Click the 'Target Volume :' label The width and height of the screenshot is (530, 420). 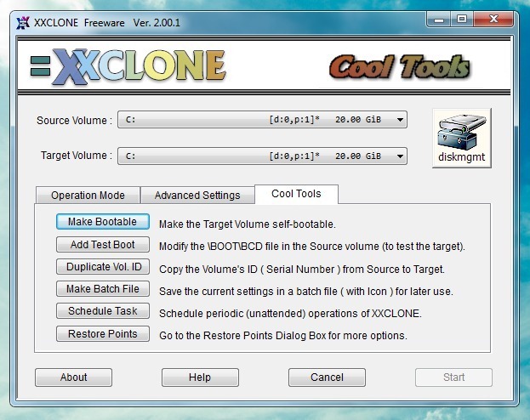(x=77, y=156)
